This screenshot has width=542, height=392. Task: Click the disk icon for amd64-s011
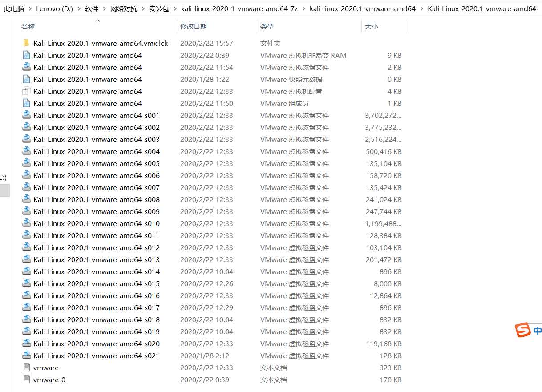(x=27, y=235)
